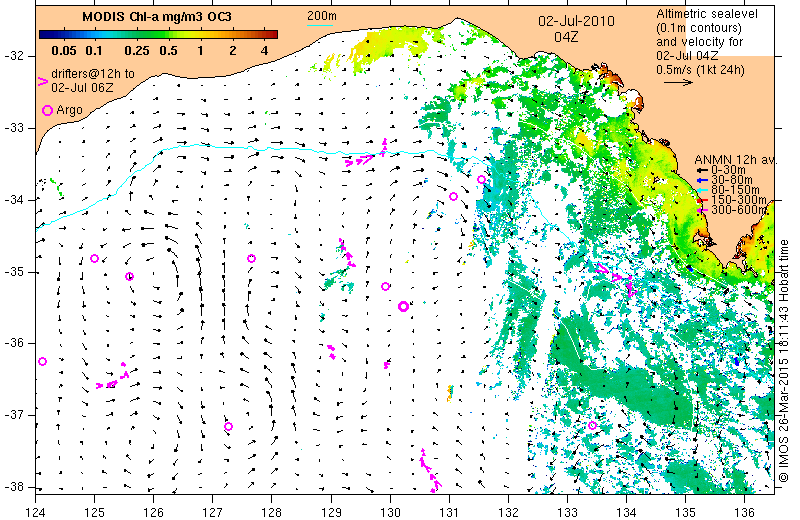The height and width of the screenshot is (520, 800).
Task: Click the MODIS chlorophyll color bar
Action: [158, 35]
